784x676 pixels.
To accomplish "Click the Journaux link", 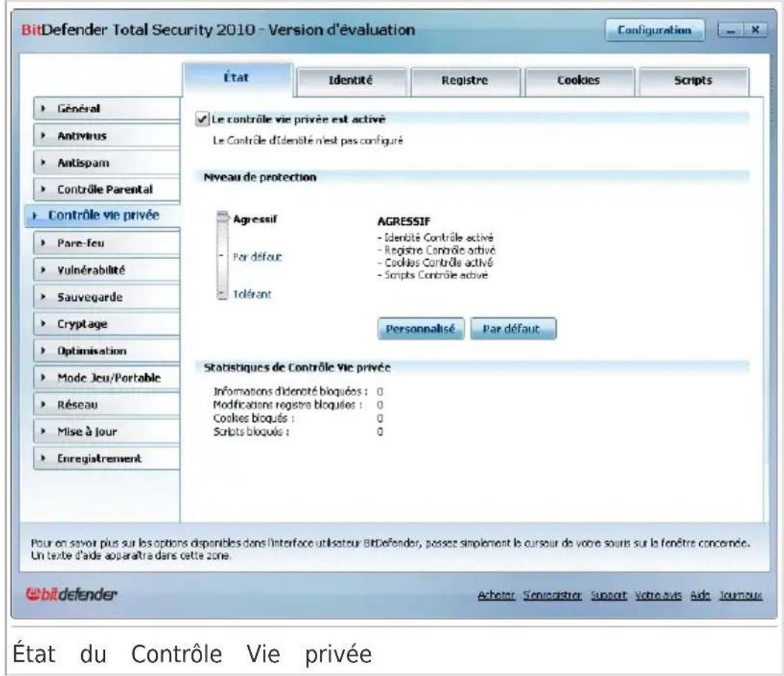I will click(741, 595).
